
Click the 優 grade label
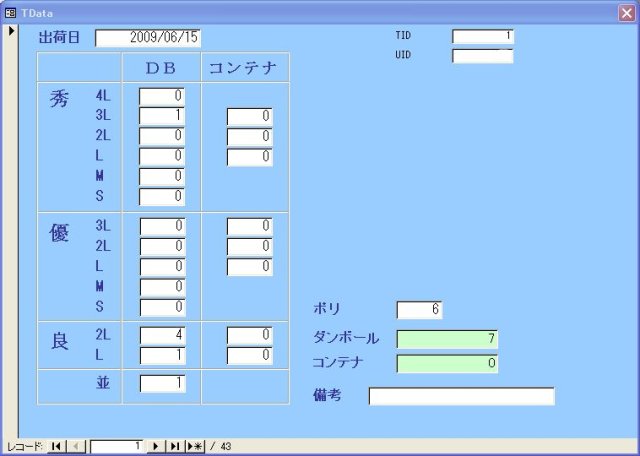point(59,234)
